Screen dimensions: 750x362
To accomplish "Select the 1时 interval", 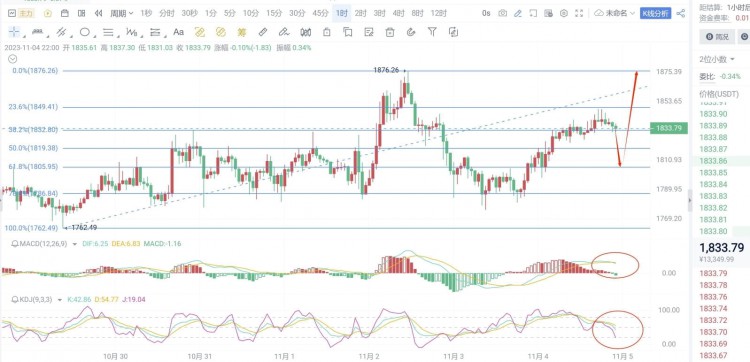I will [342, 13].
